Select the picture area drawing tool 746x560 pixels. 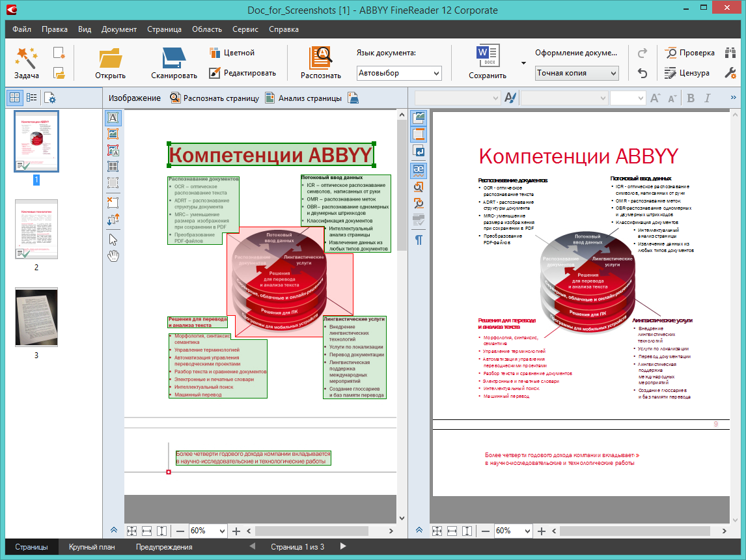(113, 134)
